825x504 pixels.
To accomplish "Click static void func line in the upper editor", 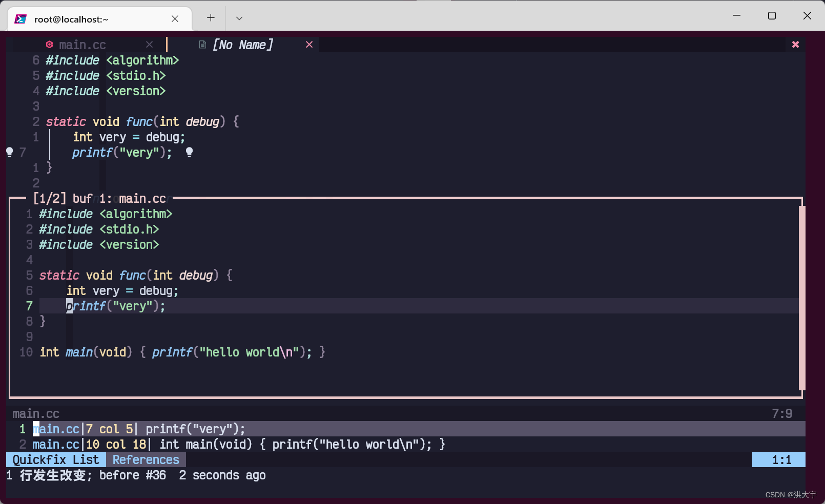I will (142, 122).
